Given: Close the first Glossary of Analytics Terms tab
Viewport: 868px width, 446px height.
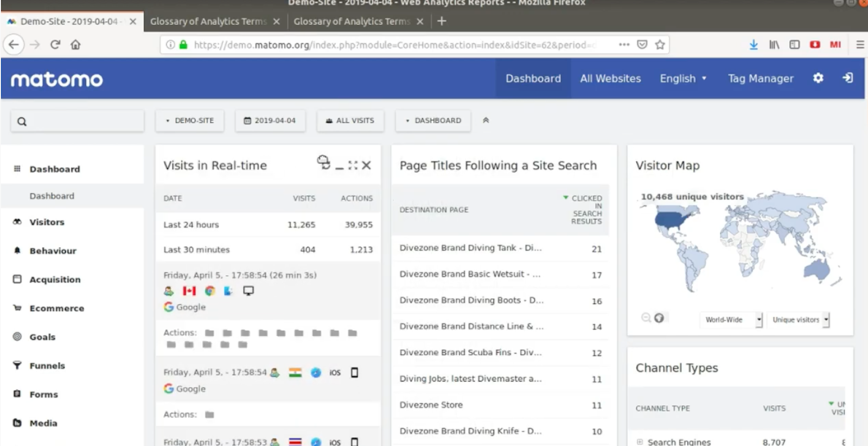Looking at the screenshot, I should [277, 22].
